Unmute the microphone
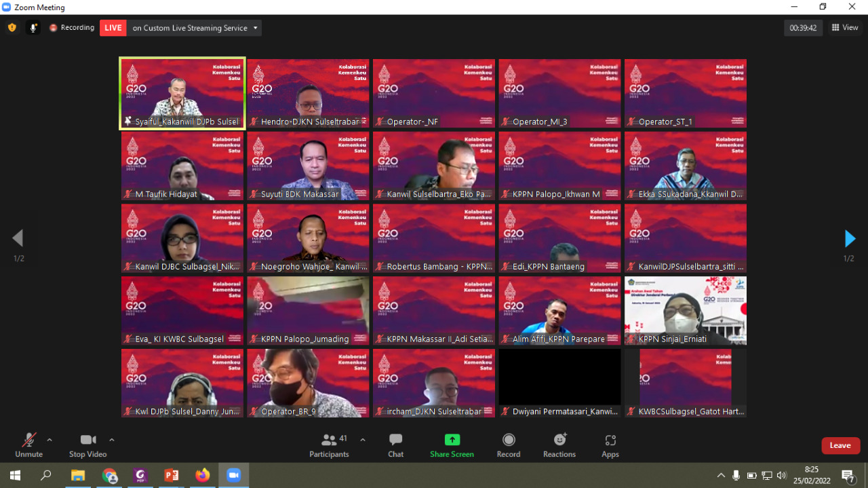 [28, 445]
